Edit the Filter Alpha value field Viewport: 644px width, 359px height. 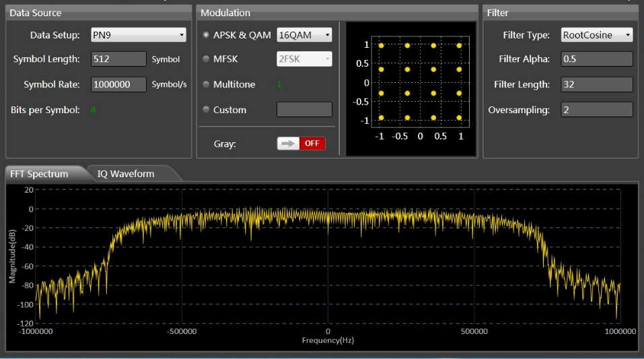pyautogui.click(x=596, y=59)
